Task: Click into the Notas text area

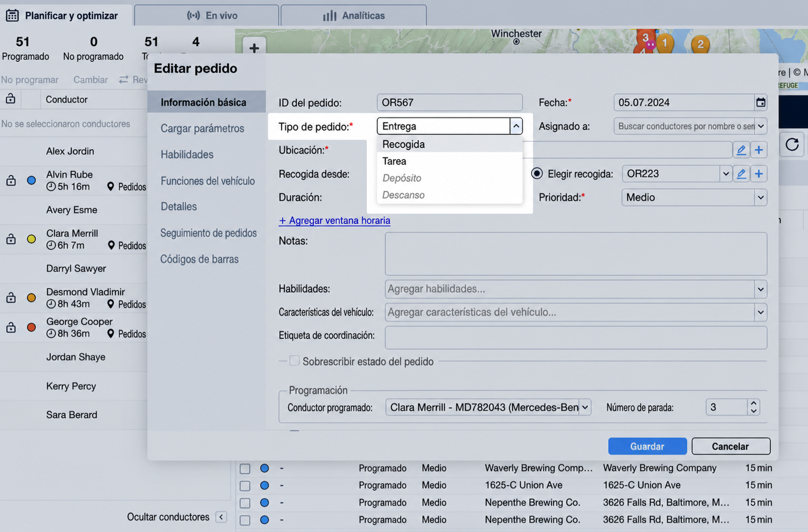Action: tap(576, 254)
